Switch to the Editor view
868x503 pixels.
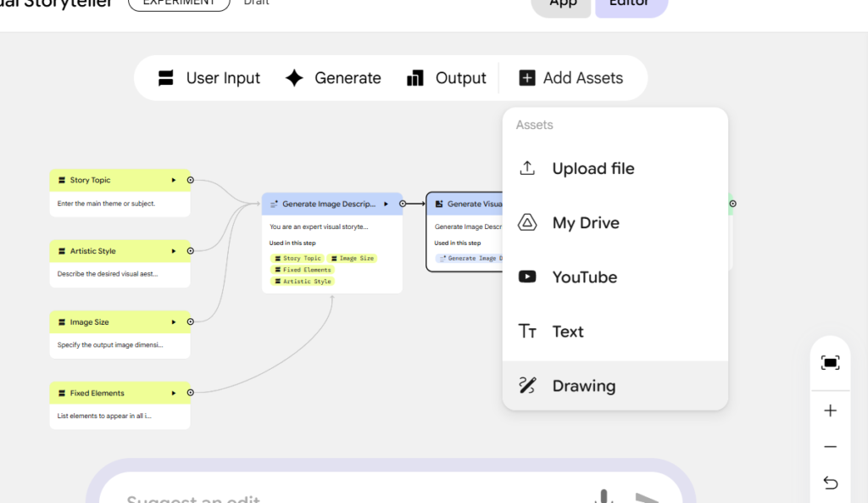[630, 3]
